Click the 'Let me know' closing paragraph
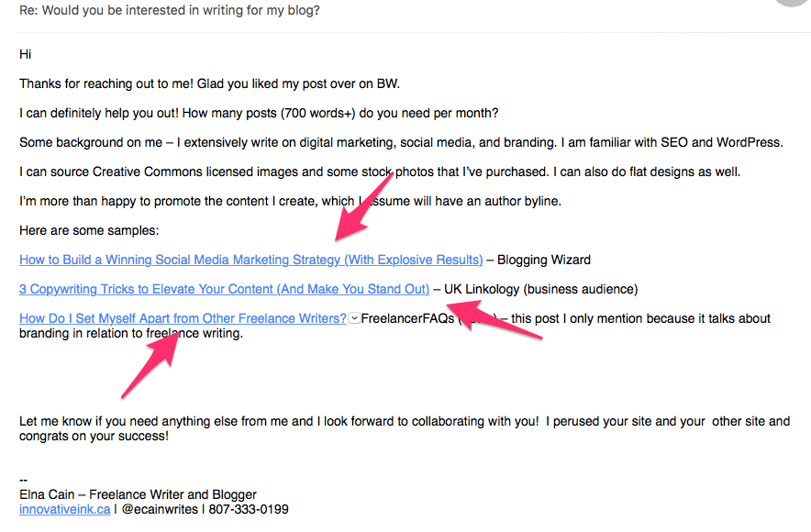 [405, 428]
